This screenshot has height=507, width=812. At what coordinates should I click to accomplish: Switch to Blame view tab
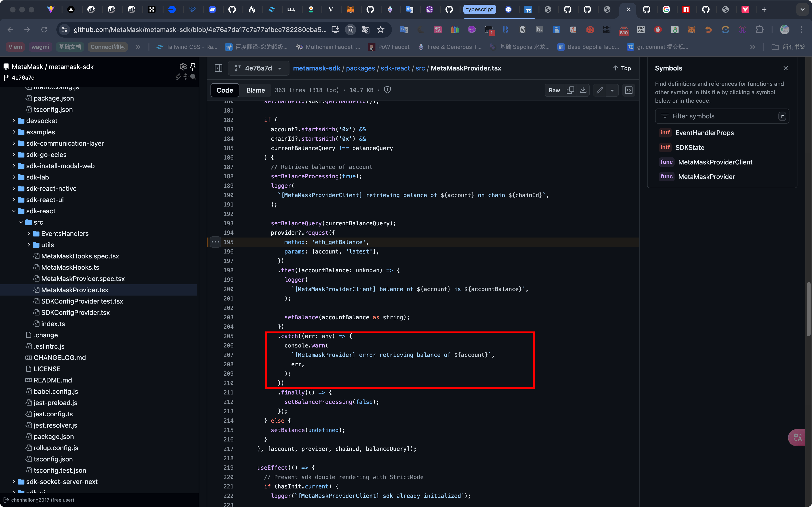[x=255, y=90]
